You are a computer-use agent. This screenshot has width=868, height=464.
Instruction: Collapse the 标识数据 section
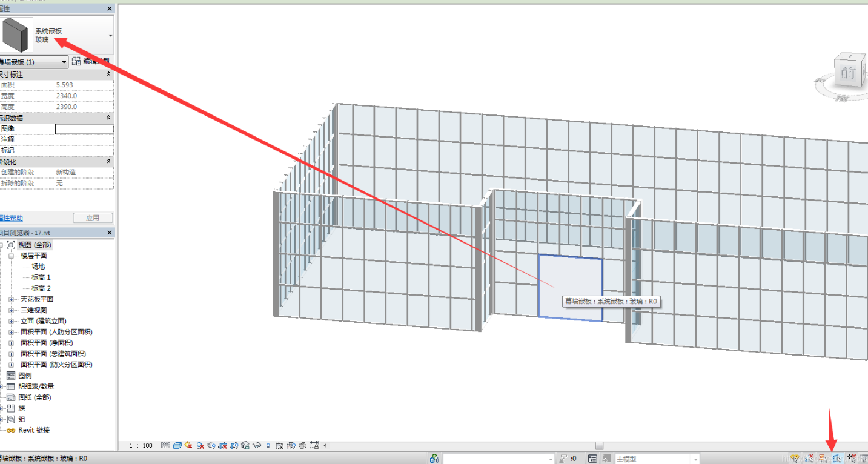click(x=108, y=118)
